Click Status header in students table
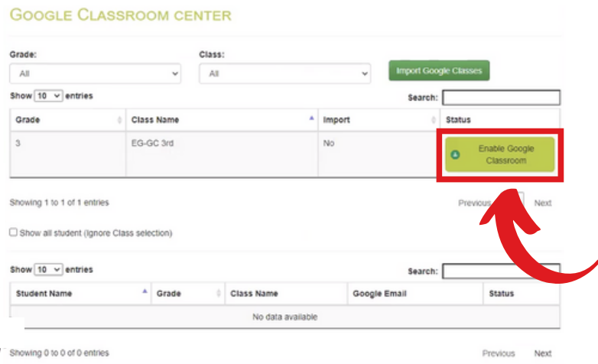 tap(522, 294)
